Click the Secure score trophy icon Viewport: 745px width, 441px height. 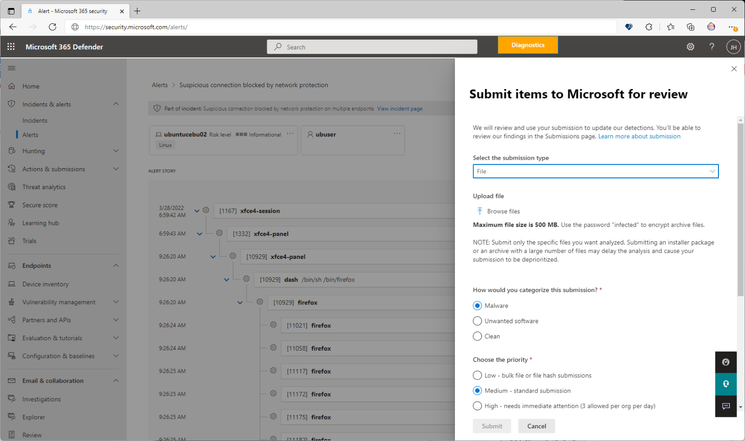12,205
